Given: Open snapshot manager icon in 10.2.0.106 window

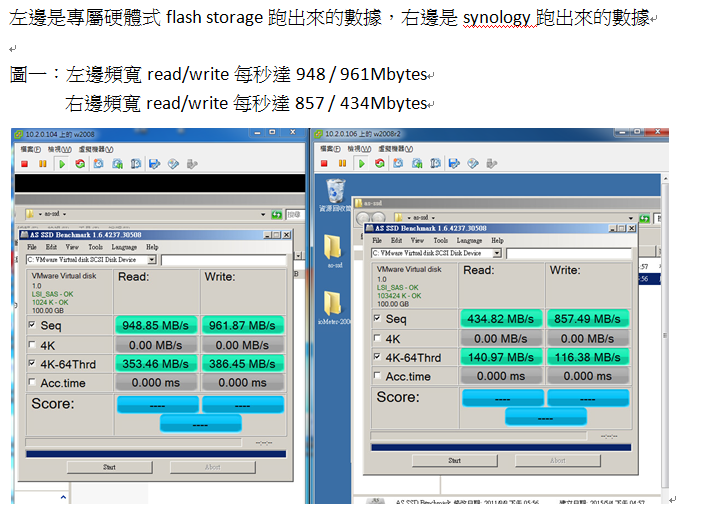Looking at the screenshot, I should tap(435, 164).
